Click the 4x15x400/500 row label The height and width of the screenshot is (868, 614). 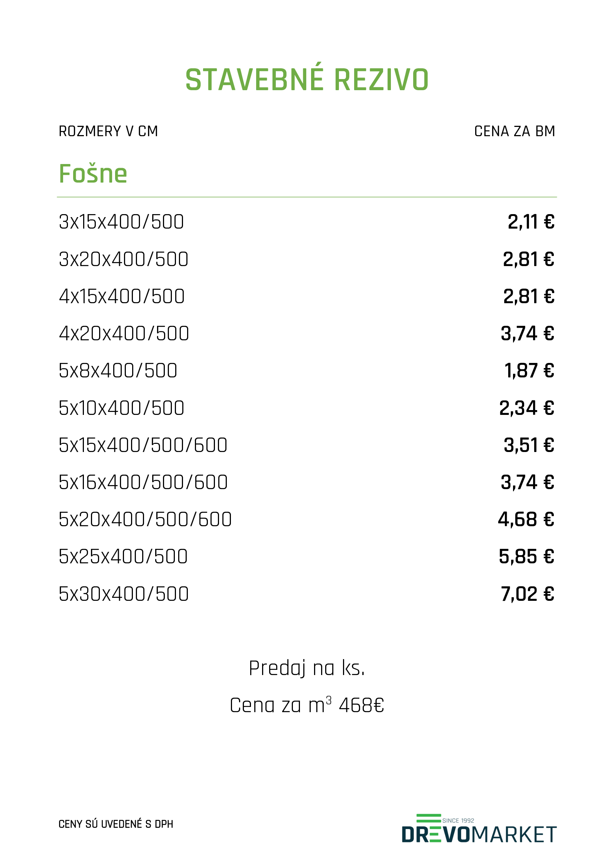tap(122, 297)
